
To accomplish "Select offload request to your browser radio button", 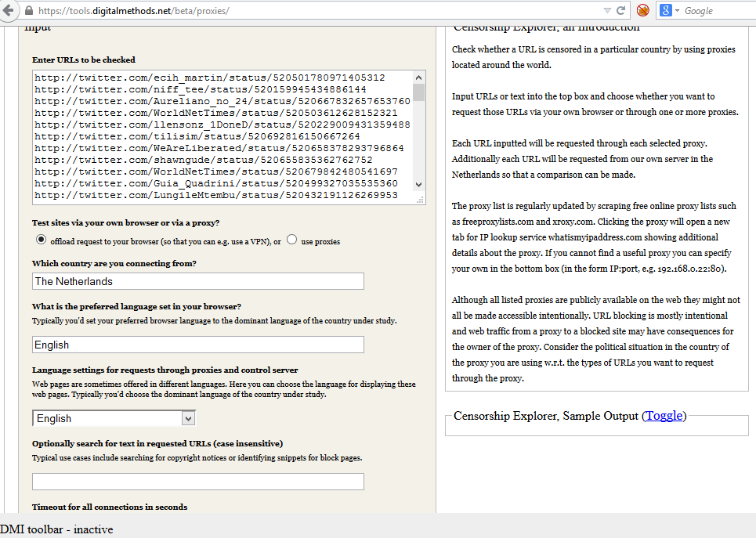I will (41, 240).
